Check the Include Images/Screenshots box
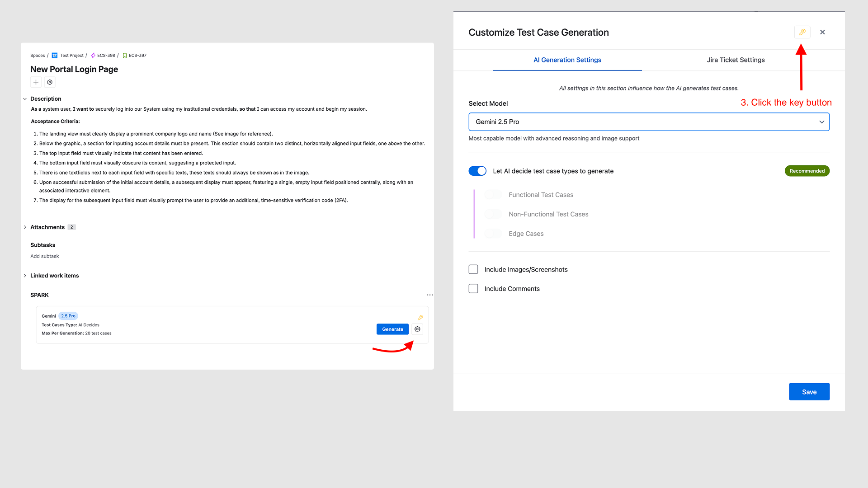Viewport: 868px width, 488px height. click(x=473, y=269)
